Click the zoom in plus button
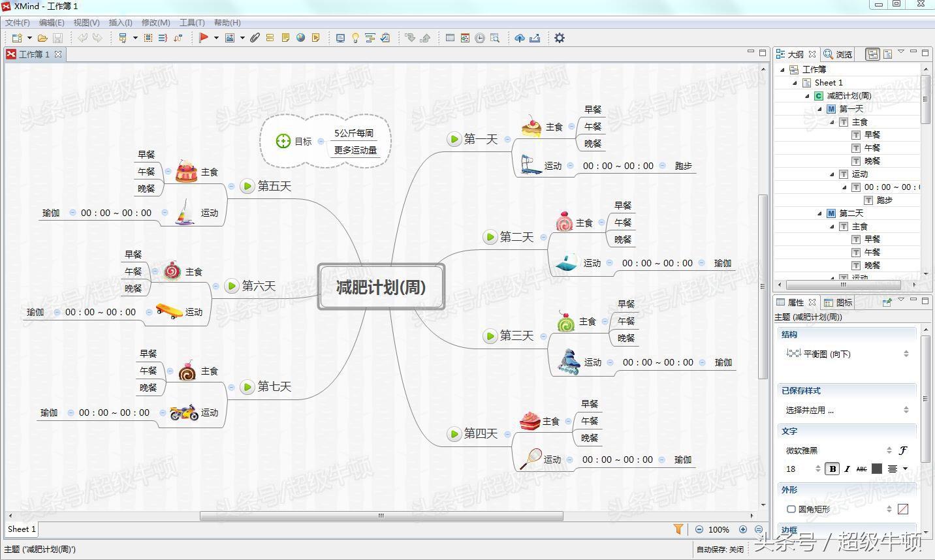935x560 pixels. pos(743,529)
